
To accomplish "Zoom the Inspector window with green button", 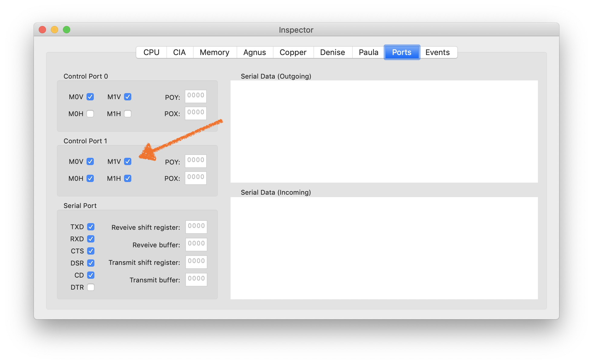I will (67, 30).
